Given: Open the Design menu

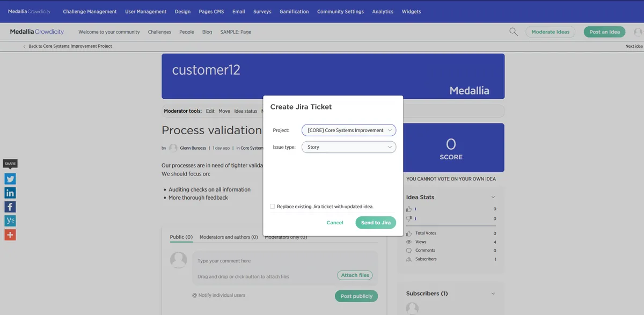Looking at the screenshot, I should tap(182, 11).
